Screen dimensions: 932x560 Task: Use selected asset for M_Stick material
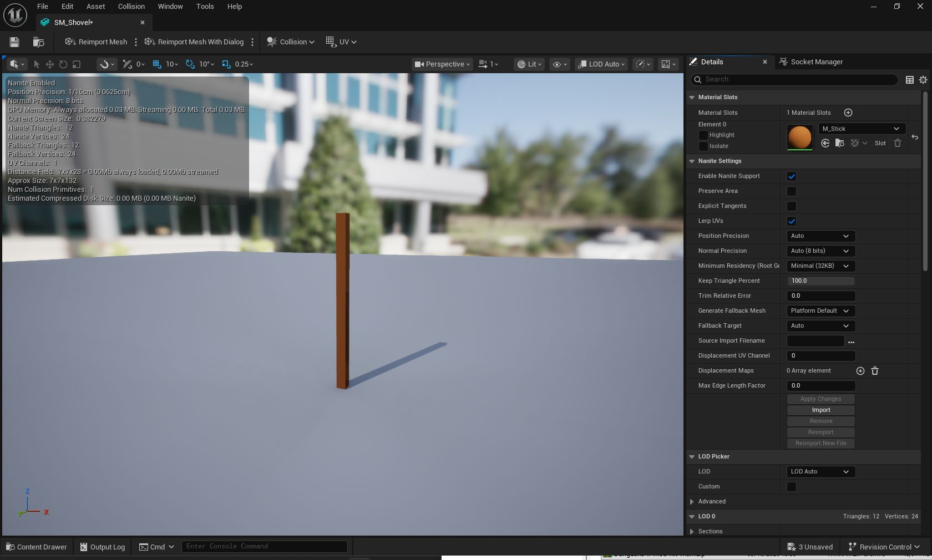[825, 143]
